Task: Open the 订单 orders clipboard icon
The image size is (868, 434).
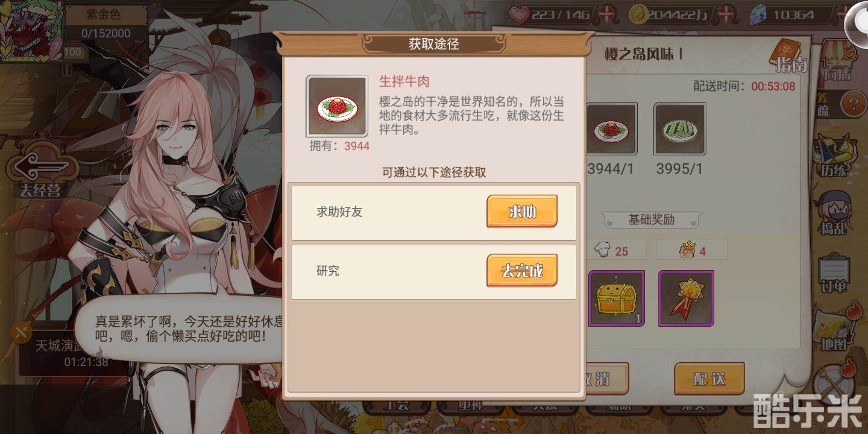Action: tap(834, 274)
